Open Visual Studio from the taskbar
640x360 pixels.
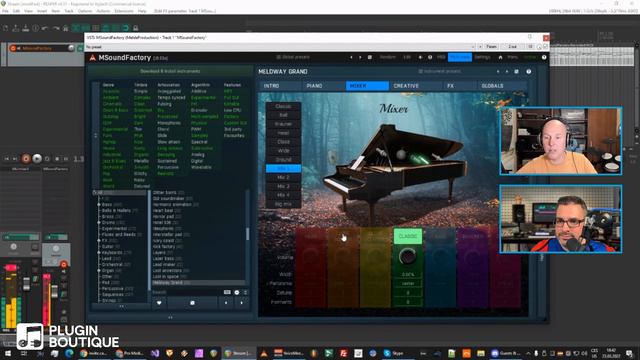click(x=155, y=353)
